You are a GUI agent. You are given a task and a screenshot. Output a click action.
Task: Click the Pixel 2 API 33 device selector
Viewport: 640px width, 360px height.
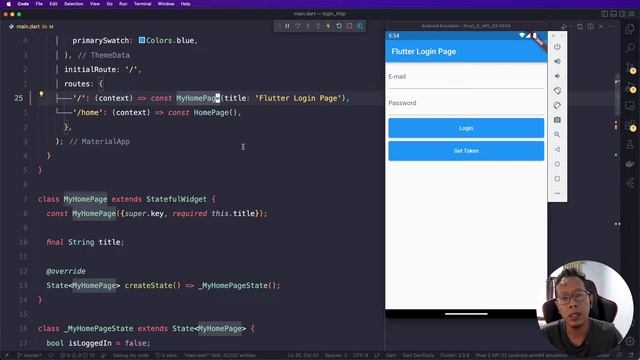click(x=521, y=356)
